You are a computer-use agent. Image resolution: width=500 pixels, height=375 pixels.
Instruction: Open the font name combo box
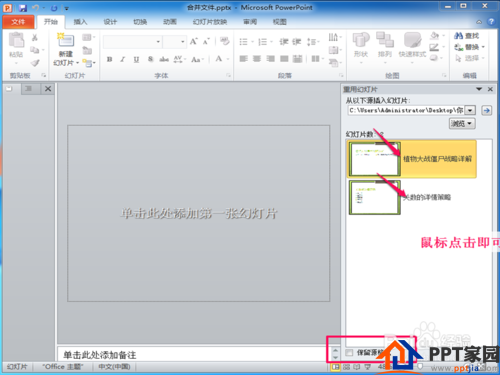coord(133,42)
